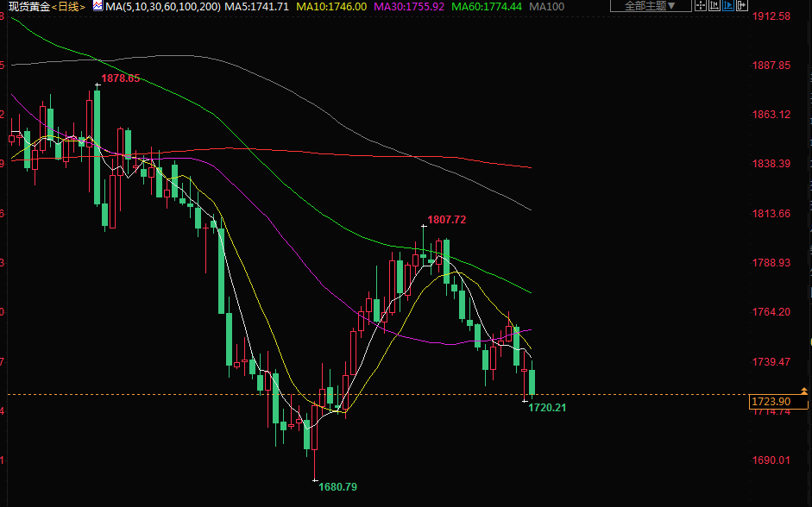Toggle the blue auto-play axis icon
The image size is (812, 507).
click(727, 6)
